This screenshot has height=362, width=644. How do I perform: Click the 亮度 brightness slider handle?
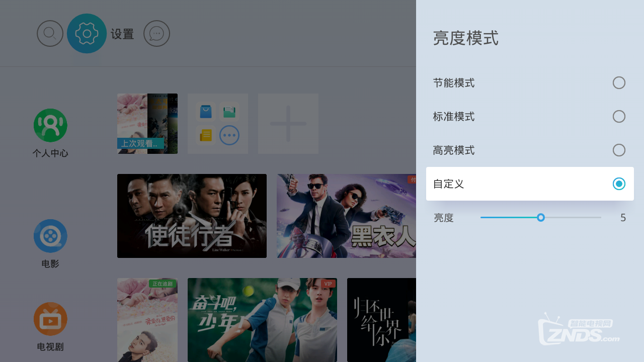(541, 217)
